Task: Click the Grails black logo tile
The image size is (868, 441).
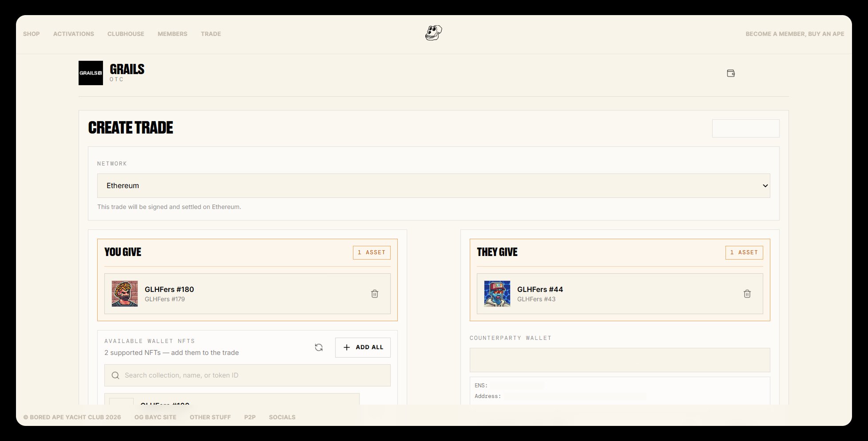Action: [x=91, y=73]
